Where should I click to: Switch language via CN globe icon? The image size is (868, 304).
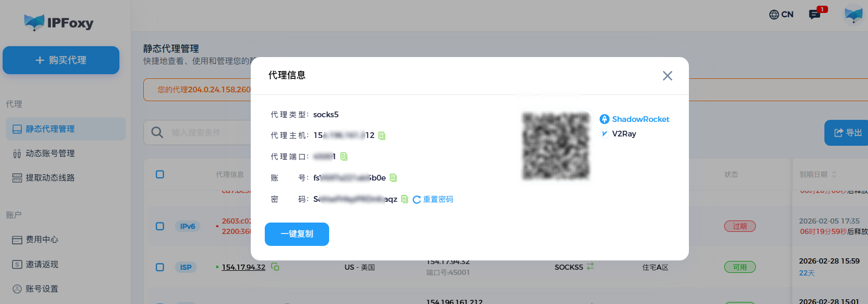click(x=781, y=15)
